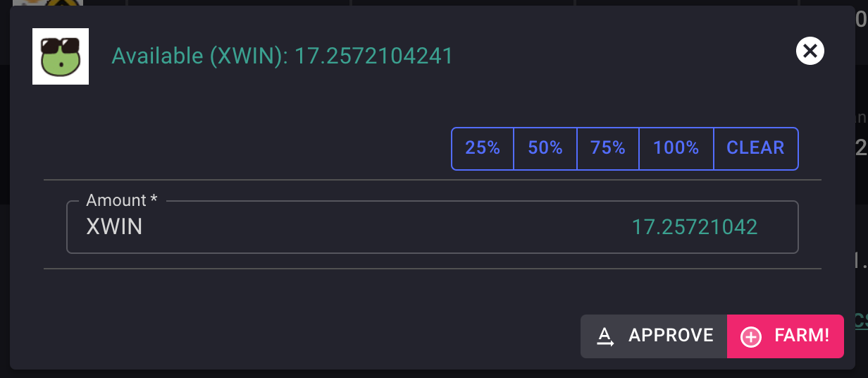868x378 pixels.
Task: Click the XWIN prefix inside the amount field
Action: pyautogui.click(x=114, y=227)
